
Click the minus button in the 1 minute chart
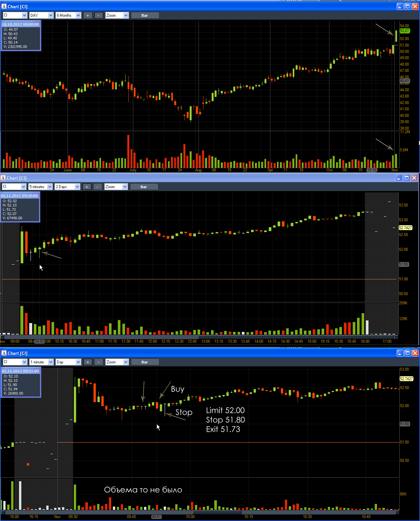click(98, 362)
